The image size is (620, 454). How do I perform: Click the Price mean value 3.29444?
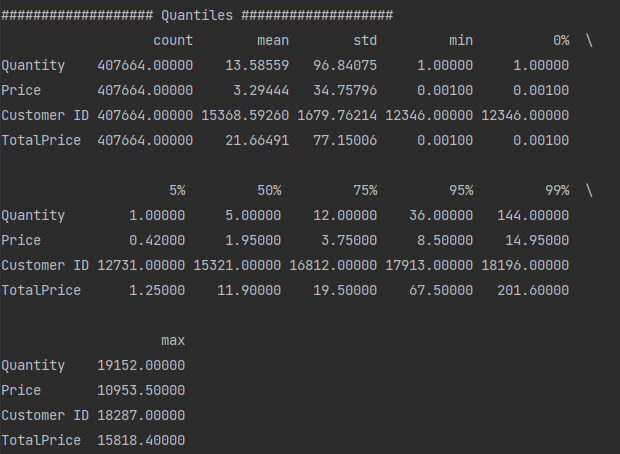pos(261,90)
